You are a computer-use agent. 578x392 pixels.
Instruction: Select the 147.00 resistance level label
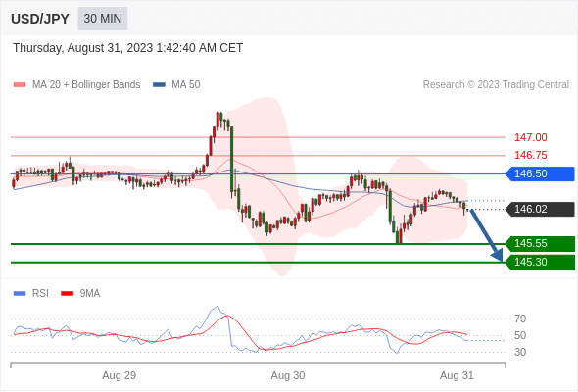click(x=530, y=137)
